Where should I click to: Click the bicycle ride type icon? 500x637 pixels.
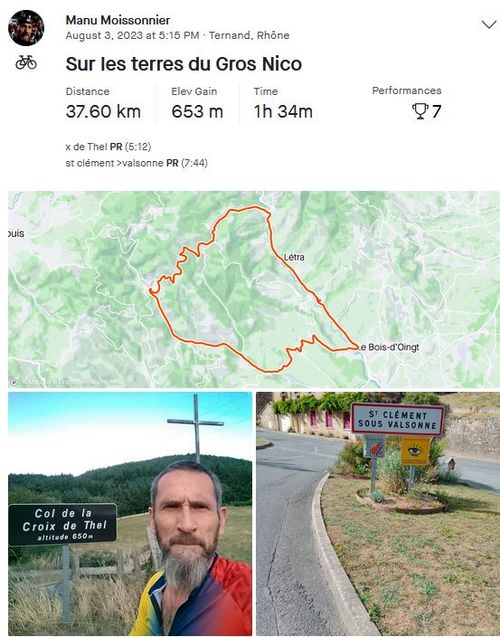pos(26,63)
